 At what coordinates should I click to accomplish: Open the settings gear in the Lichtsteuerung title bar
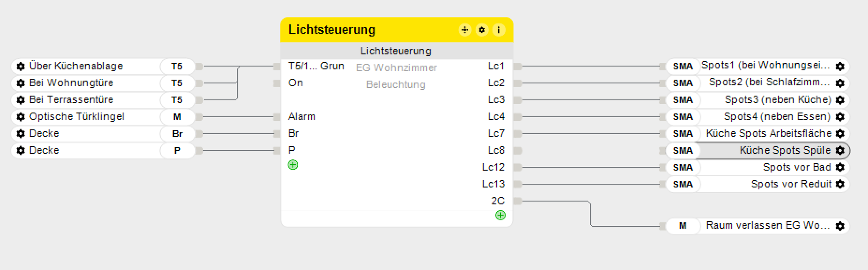click(x=481, y=30)
